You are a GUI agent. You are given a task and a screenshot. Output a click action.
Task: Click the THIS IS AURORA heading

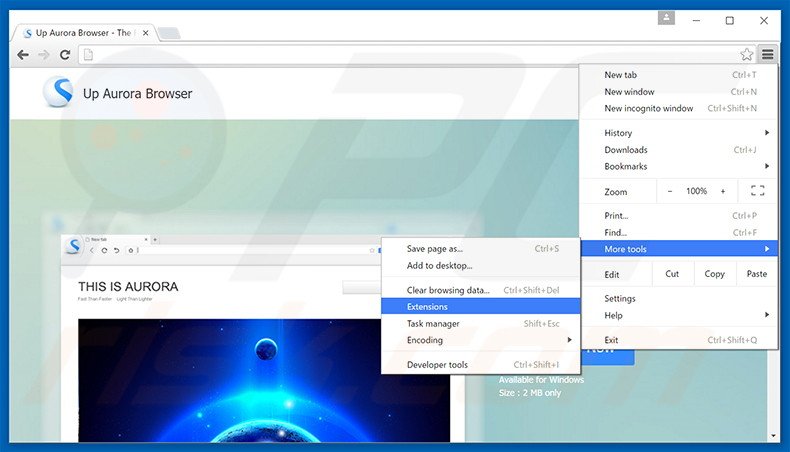tap(128, 287)
